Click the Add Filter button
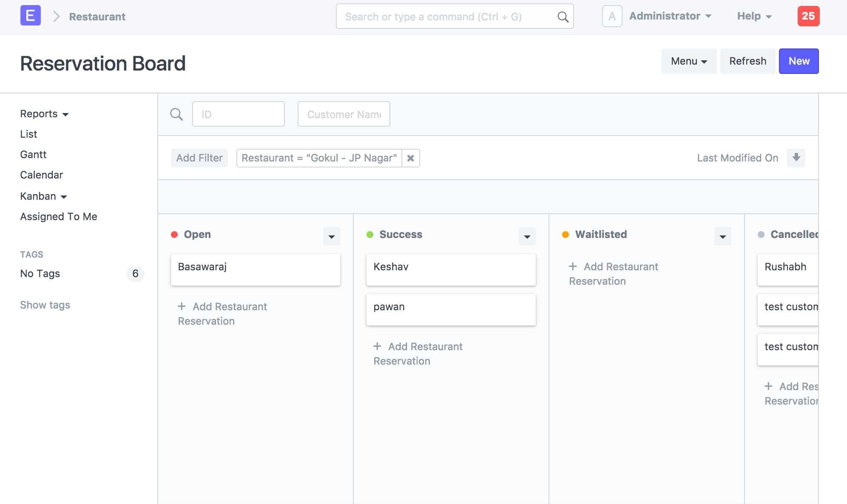847x504 pixels. coord(199,158)
